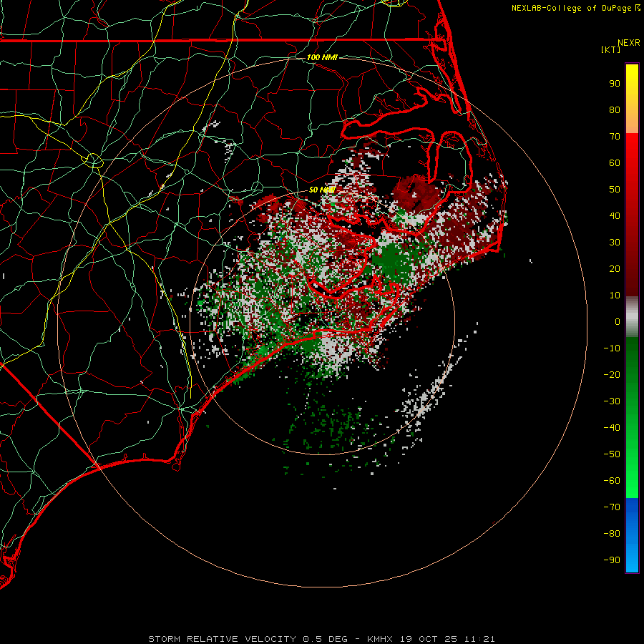Click the [KT] units label
The width and height of the screenshot is (644, 644).
(x=611, y=49)
